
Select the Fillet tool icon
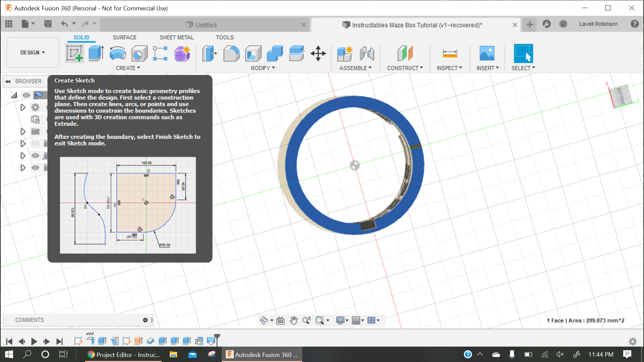coord(231,54)
